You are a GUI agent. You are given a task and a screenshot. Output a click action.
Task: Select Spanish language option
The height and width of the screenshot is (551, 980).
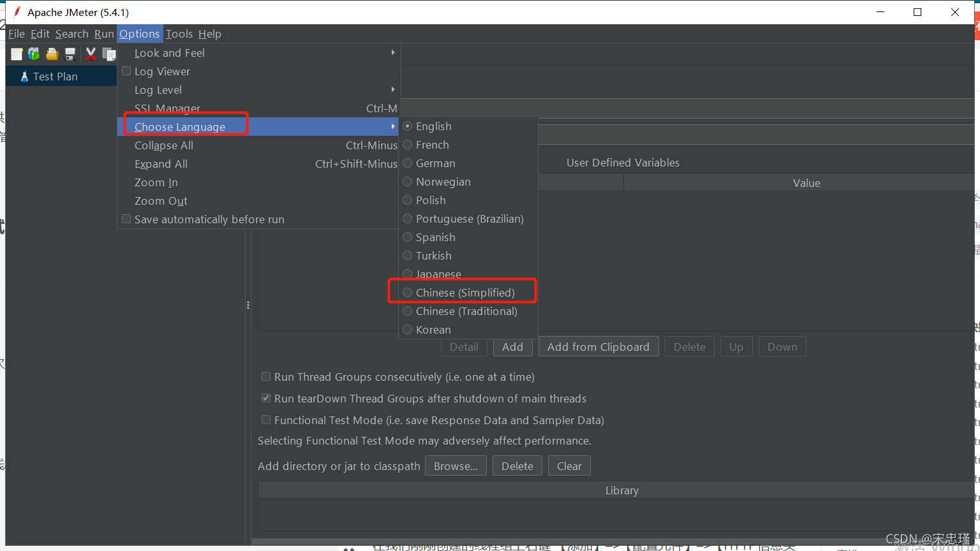[468, 237]
